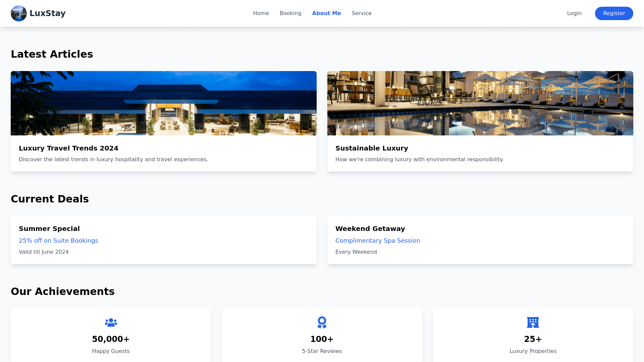Click the Luxury Travel Trends 2024 article title
This screenshot has width=644, height=362.
(68, 148)
